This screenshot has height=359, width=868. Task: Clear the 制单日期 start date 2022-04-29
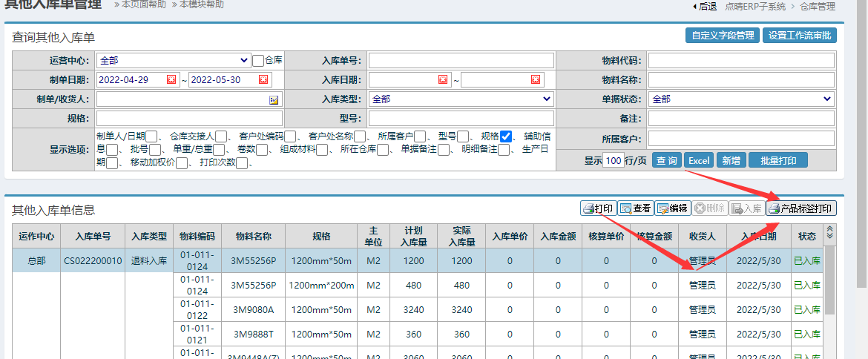(x=171, y=80)
